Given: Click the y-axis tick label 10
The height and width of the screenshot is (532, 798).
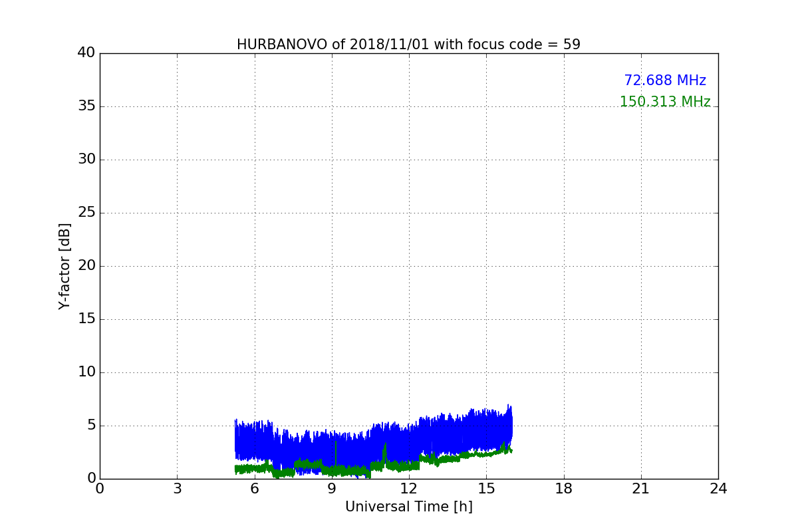Looking at the screenshot, I should point(86,372).
